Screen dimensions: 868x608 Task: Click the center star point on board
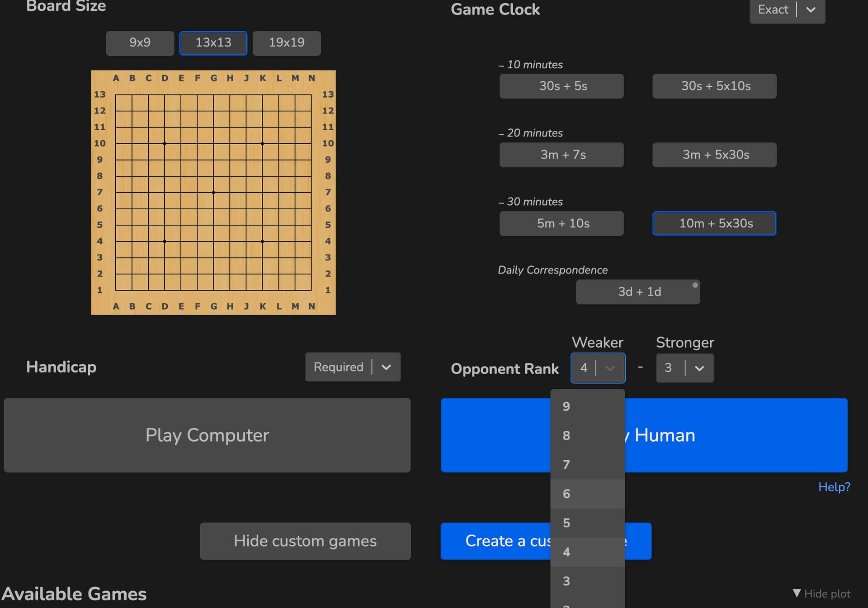(213, 193)
